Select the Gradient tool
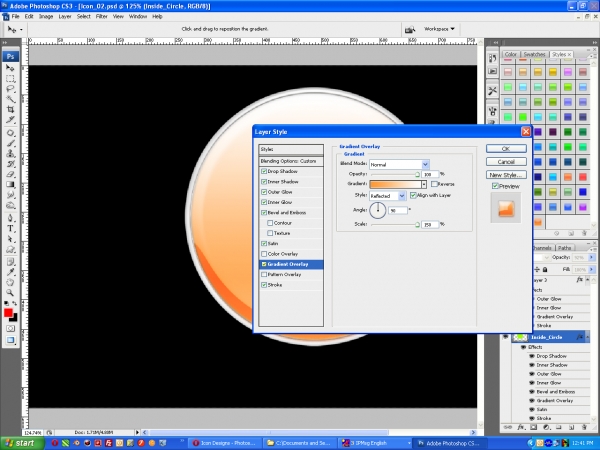 coord(10,185)
